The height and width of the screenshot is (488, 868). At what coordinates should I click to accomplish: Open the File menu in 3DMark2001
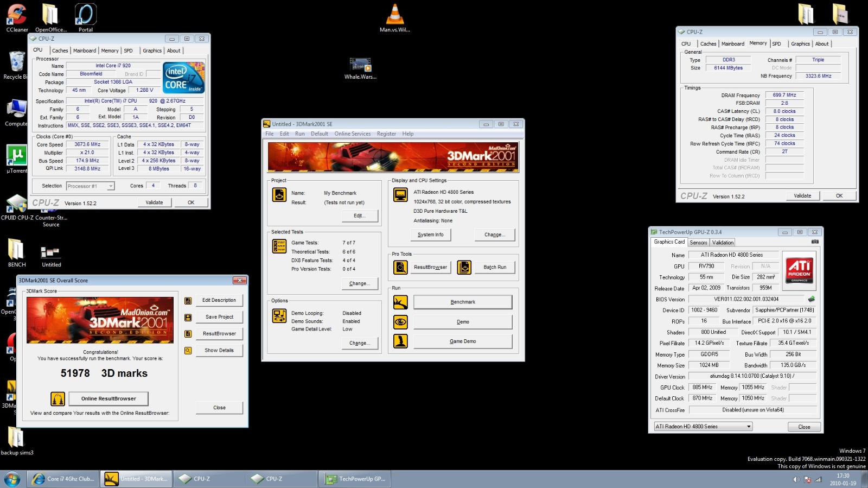point(269,134)
